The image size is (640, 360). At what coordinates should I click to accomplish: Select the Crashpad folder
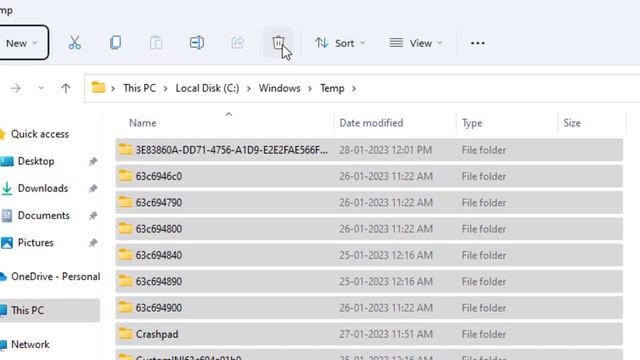(x=369, y=334)
